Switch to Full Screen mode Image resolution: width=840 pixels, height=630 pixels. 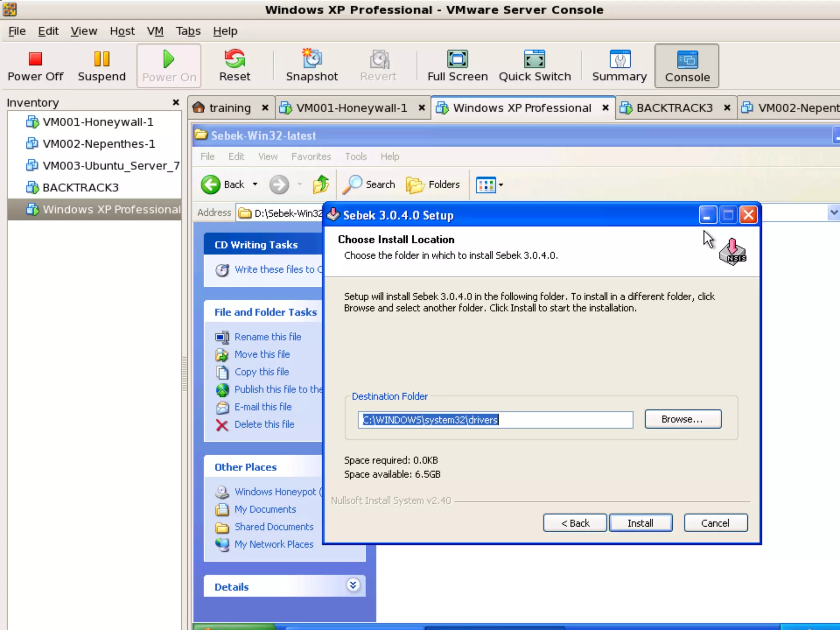(x=457, y=66)
